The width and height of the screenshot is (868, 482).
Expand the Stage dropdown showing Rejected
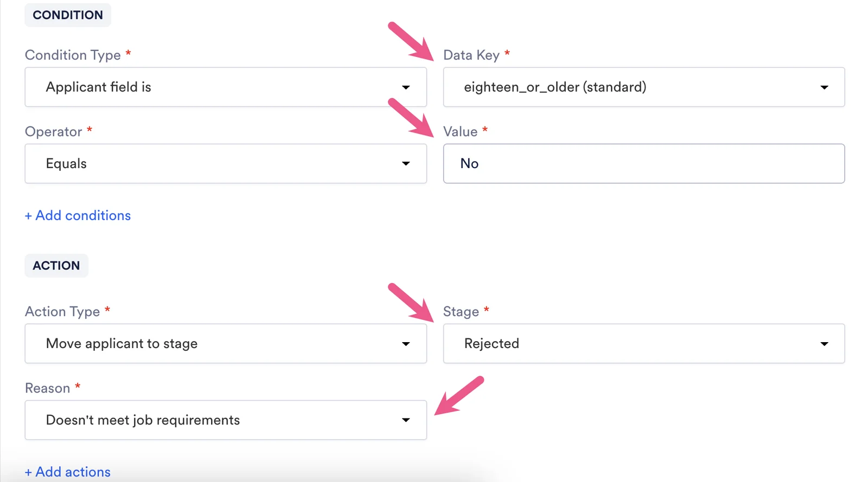[x=644, y=344]
